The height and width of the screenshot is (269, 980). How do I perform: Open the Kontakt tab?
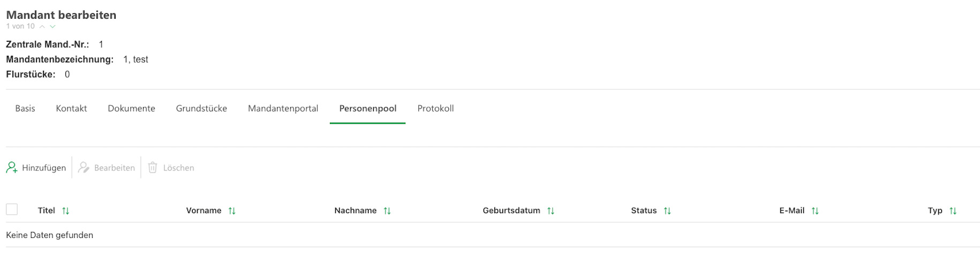pyautogui.click(x=71, y=109)
